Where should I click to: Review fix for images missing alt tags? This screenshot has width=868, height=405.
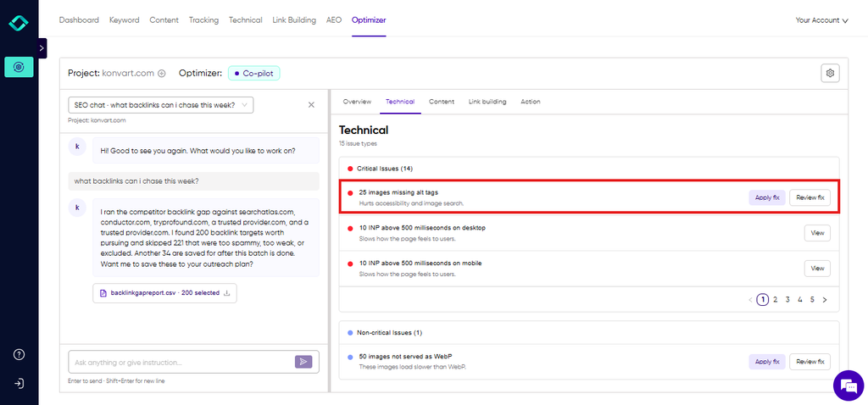click(810, 197)
